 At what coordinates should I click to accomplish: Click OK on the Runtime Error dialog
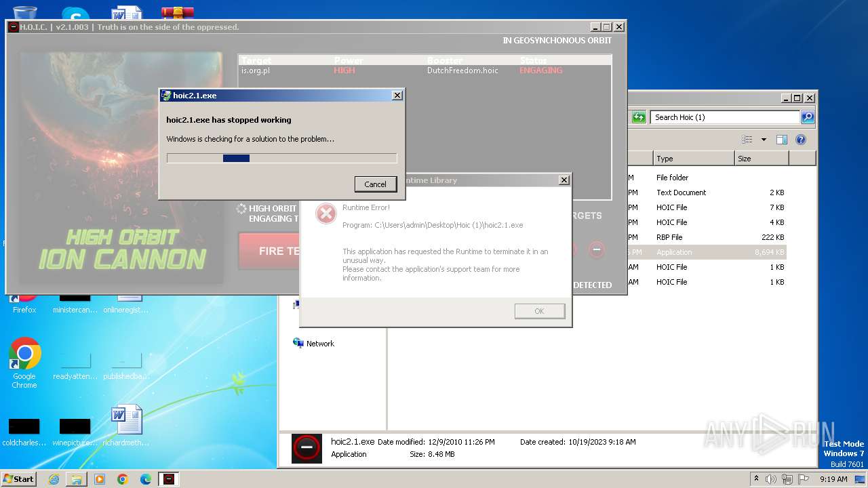coord(539,311)
